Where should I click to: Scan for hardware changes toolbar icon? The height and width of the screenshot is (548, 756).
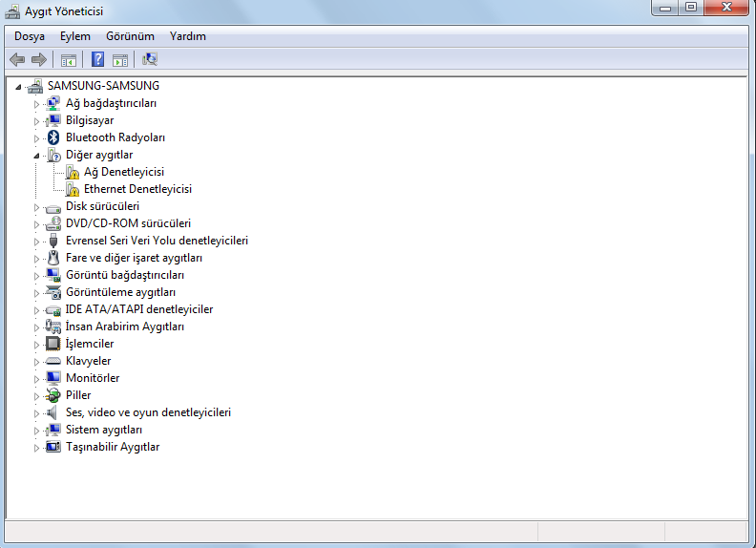150,59
